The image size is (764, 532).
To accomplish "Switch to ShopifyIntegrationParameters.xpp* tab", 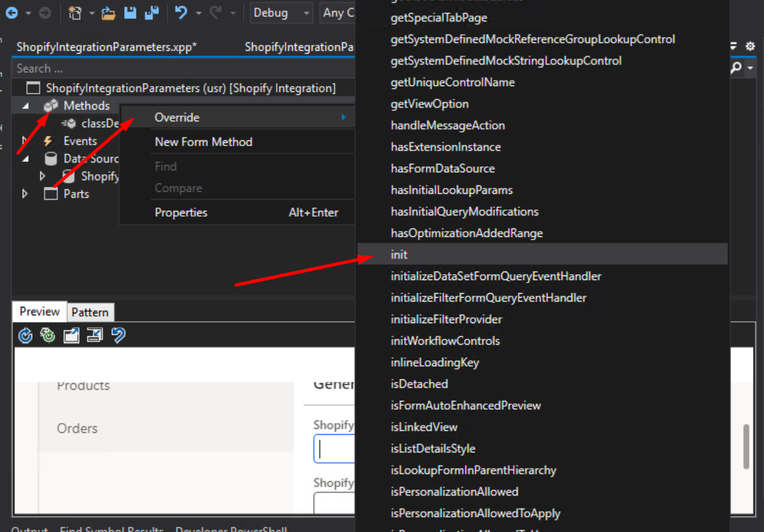I will coord(106,47).
